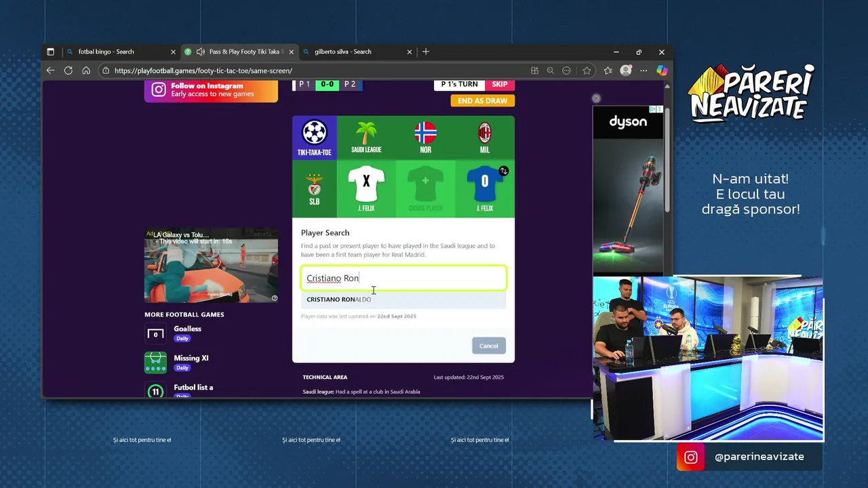Close the "gilberto silva - Search" tab
Image resolution: width=868 pixels, height=488 pixels.
point(410,52)
